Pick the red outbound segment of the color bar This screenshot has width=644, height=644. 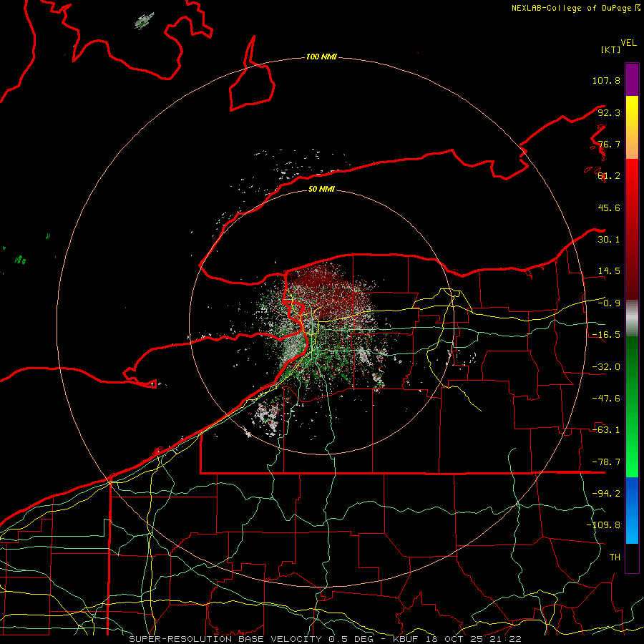pyautogui.click(x=632, y=229)
